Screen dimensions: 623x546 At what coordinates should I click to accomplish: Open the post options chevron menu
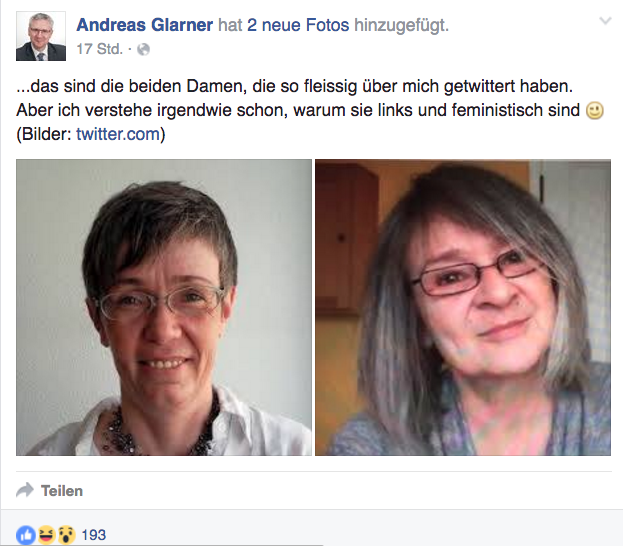(605, 21)
